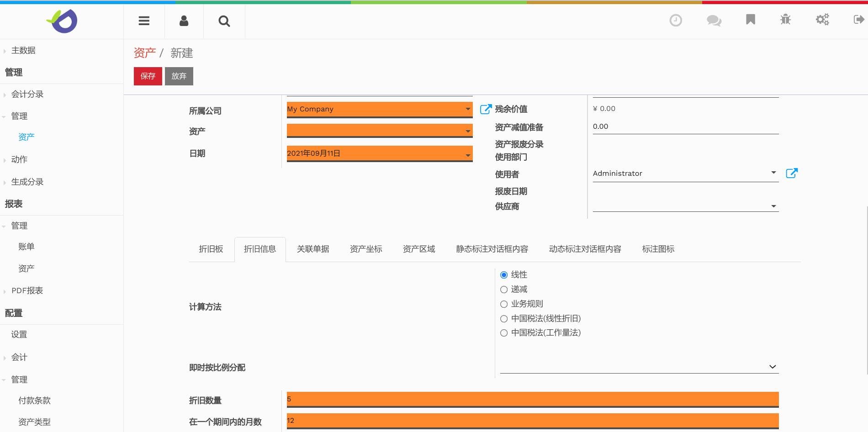868x432 pixels.
Task: Open the search magnifier icon
Action: (x=224, y=21)
